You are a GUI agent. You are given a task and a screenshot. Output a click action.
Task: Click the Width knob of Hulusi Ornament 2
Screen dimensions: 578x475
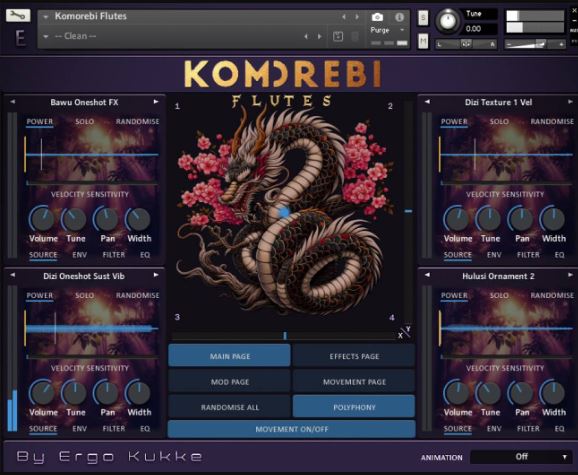(553, 393)
